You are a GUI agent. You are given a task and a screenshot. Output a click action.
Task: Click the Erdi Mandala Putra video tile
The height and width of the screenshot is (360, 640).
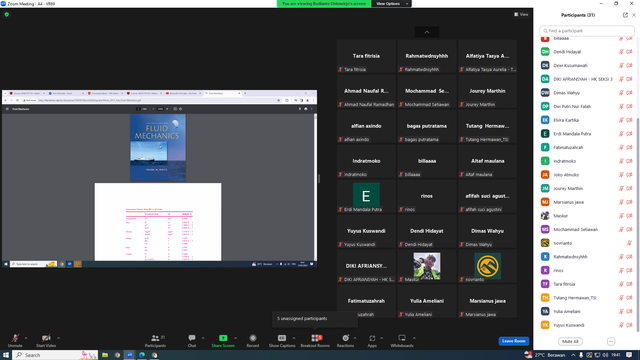[366, 196]
